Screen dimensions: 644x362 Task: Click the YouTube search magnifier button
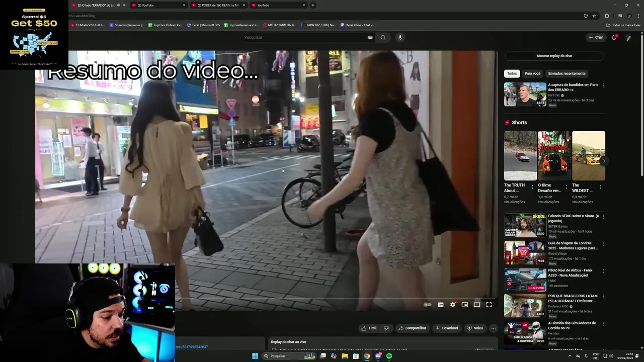click(x=383, y=37)
